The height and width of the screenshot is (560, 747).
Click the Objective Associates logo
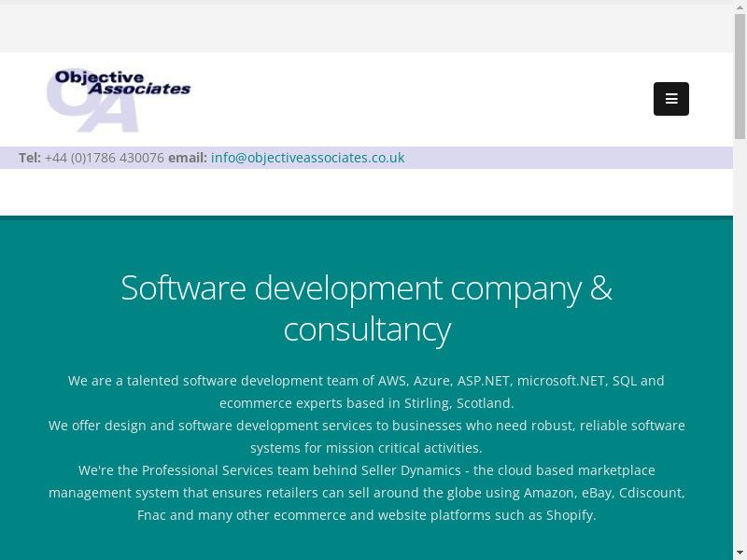[119, 99]
